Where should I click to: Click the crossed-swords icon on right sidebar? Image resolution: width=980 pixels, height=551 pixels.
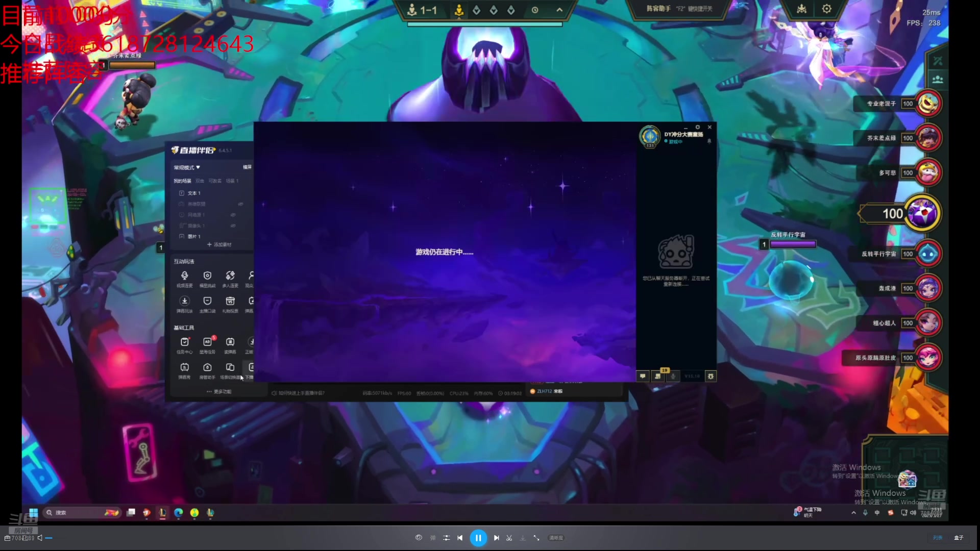pyautogui.click(x=938, y=61)
